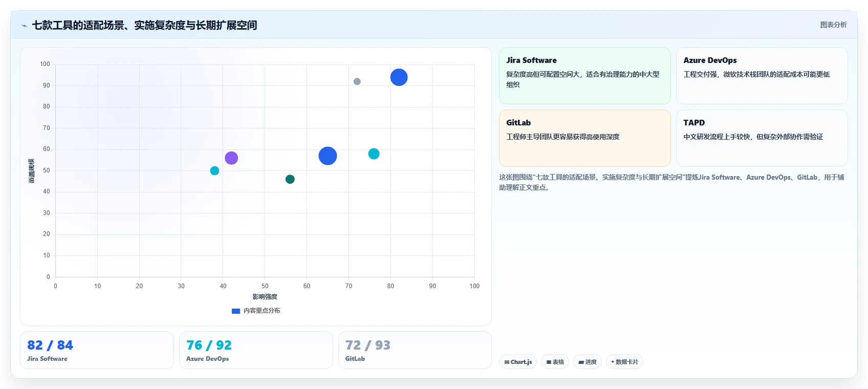Click the x-axis tick label 0
Screen dimensions: 868x389
[x=55, y=286]
